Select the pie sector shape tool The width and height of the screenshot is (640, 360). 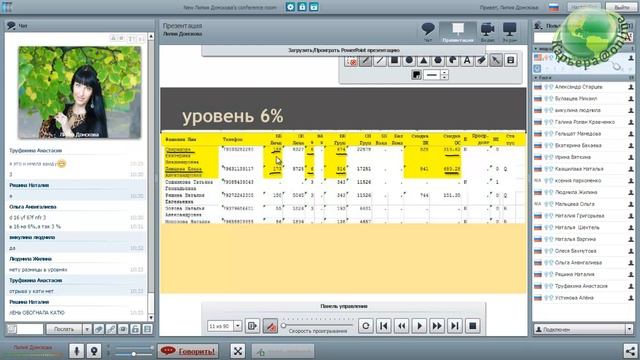coord(453,61)
